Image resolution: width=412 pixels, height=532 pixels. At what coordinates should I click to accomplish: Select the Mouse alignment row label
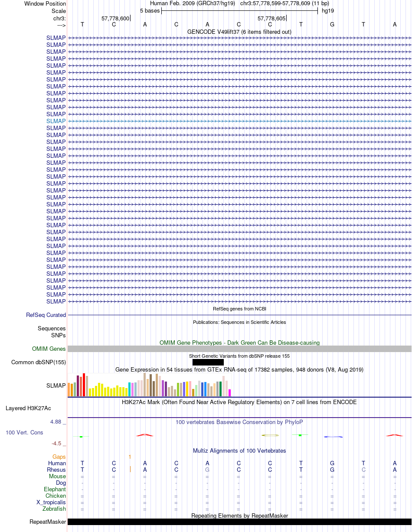pos(57,476)
